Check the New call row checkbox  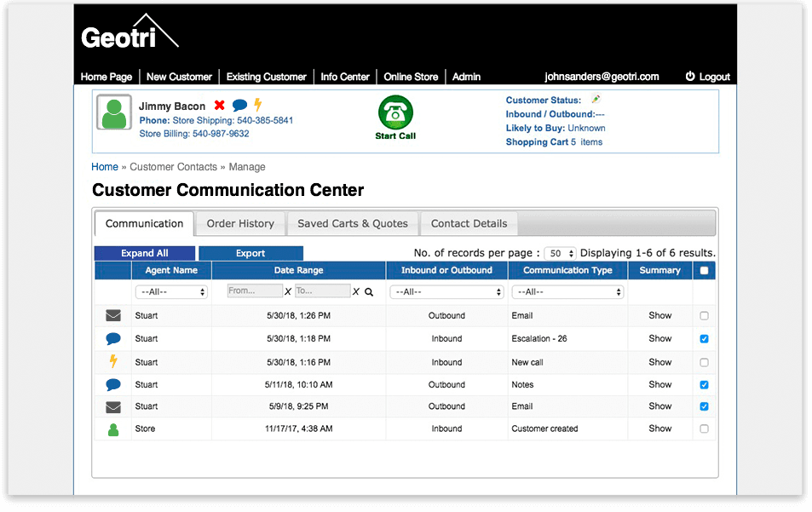point(705,362)
